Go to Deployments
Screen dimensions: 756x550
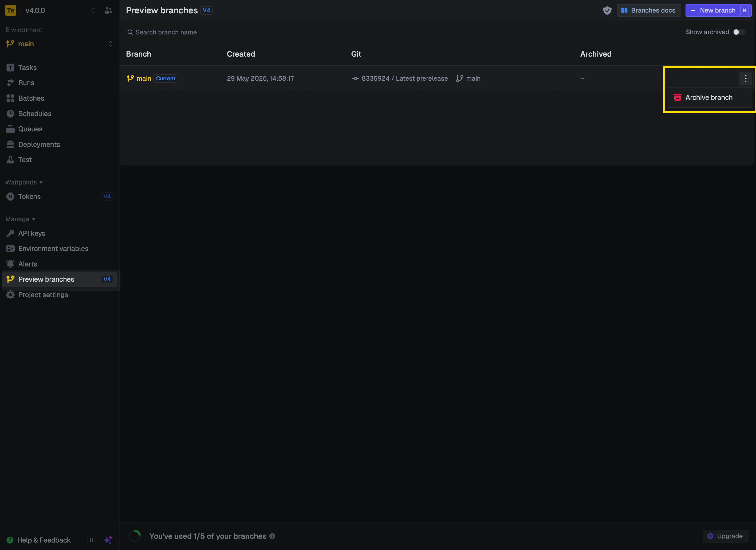click(x=39, y=144)
